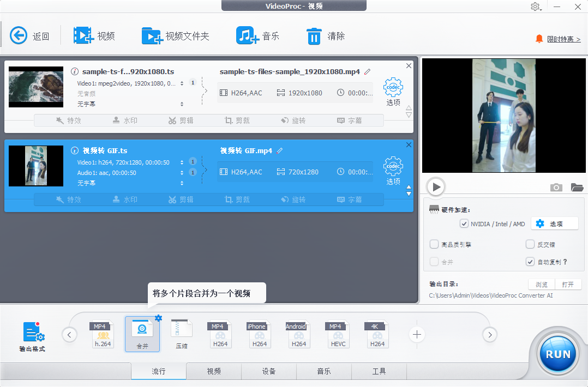Take a snapshot with the camera icon
The image size is (588, 387).
(x=556, y=188)
